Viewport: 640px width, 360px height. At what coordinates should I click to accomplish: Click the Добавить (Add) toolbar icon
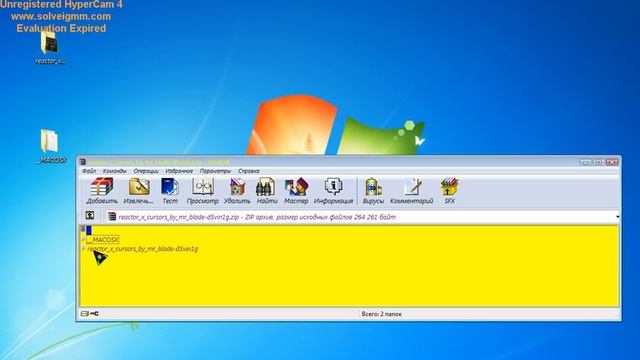(x=102, y=191)
